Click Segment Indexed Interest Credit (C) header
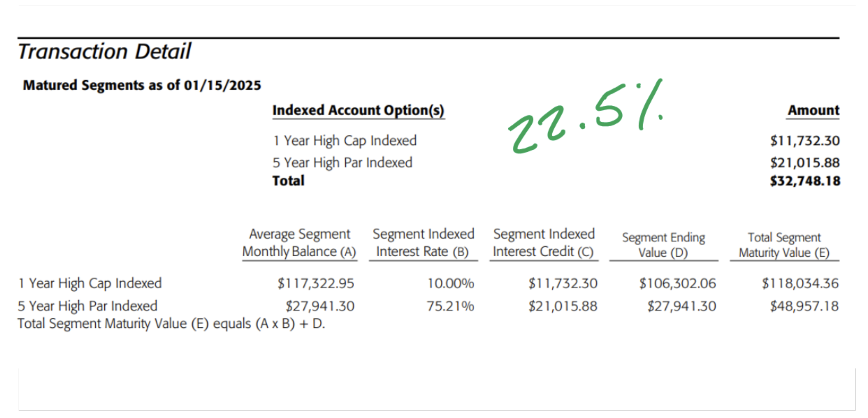868x418 pixels. point(544,243)
